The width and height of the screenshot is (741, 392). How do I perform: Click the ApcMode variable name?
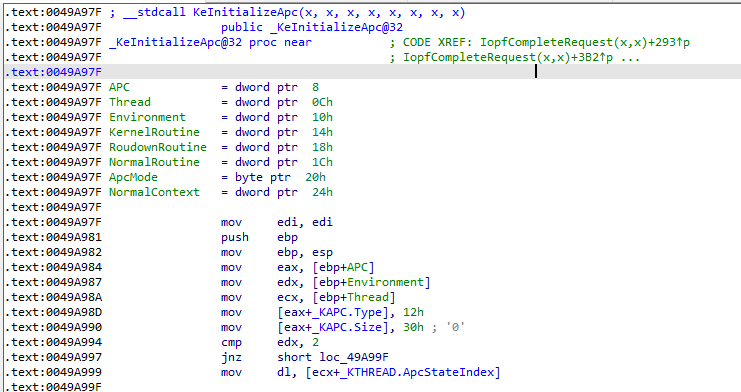(x=133, y=178)
